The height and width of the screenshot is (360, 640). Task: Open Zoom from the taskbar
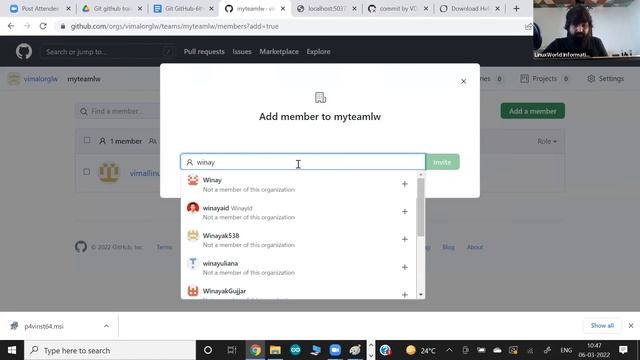(x=335, y=350)
